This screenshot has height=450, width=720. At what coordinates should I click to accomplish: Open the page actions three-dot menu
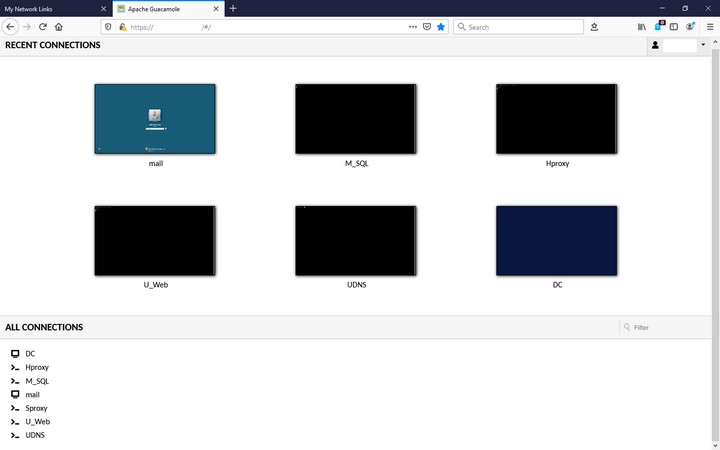(x=413, y=27)
